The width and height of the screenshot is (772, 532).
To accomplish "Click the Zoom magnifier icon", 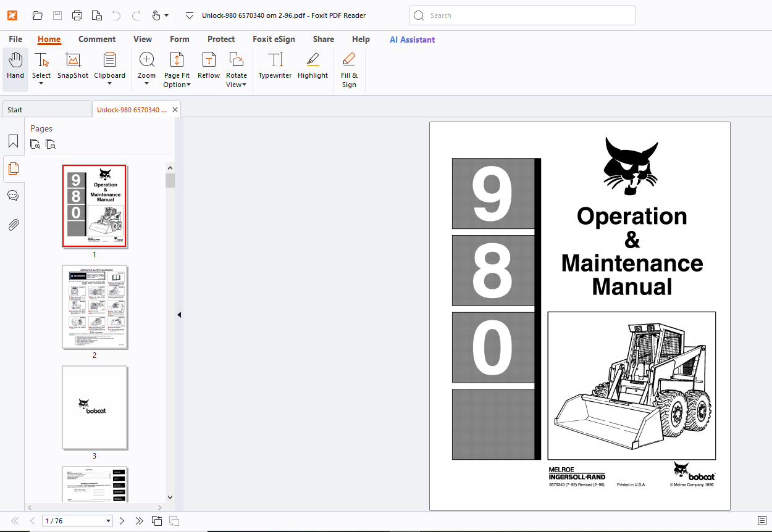I will [146, 60].
